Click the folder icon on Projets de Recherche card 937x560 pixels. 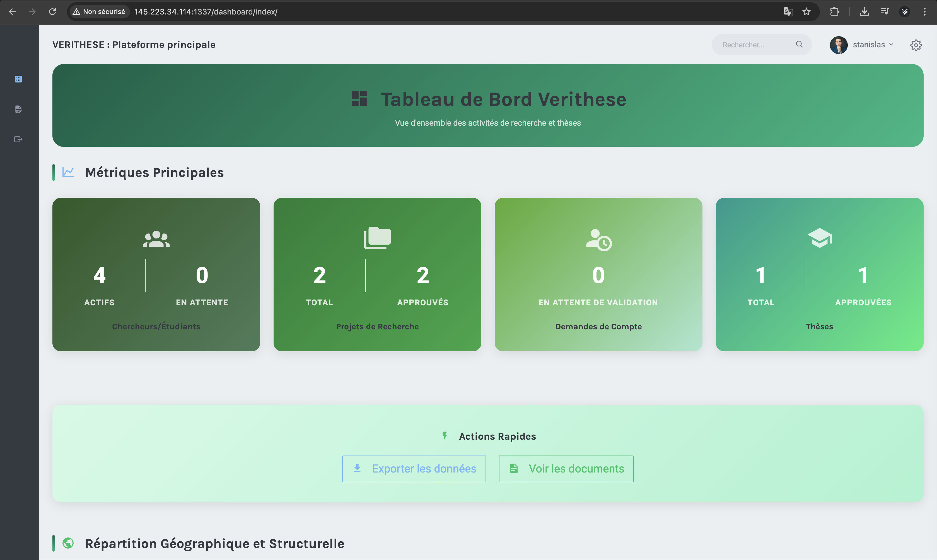pos(377,237)
